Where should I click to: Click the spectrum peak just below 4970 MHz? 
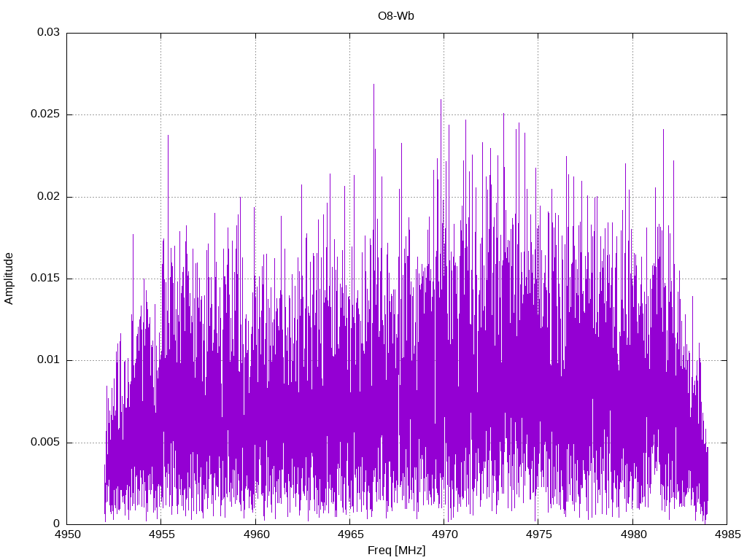441,100
